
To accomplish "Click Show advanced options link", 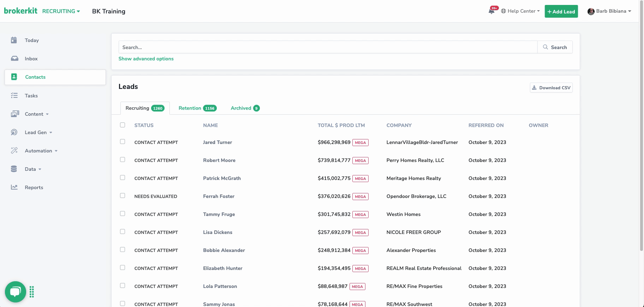I will [146, 59].
